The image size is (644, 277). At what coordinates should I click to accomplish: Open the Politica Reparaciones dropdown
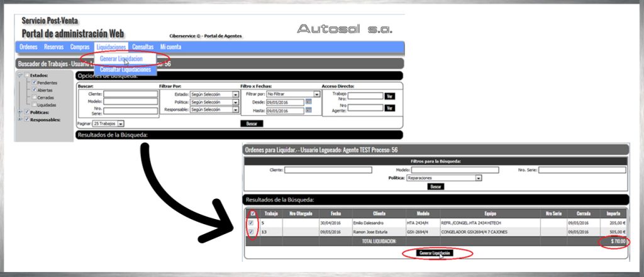478,178
